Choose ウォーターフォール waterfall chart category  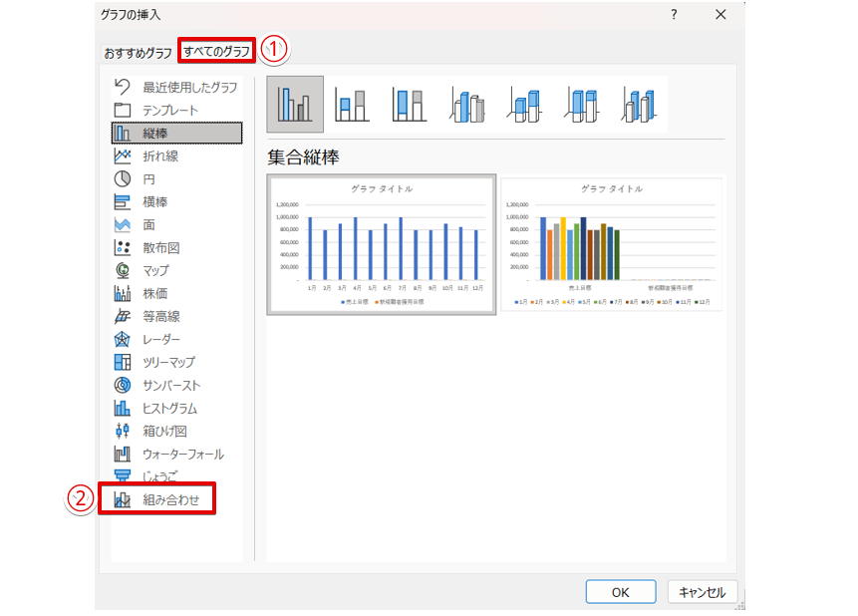[x=181, y=454]
